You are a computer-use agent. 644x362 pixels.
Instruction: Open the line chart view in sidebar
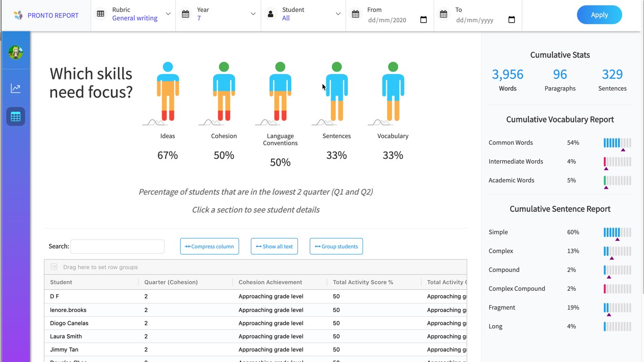click(16, 88)
